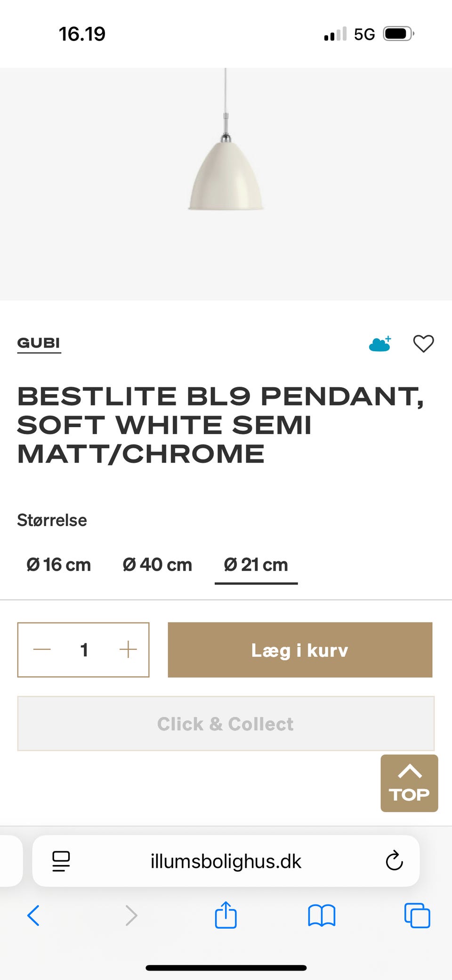The height and width of the screenshot is (980, 452).
Task: Tap the Click & Collect button
Action: pyautogui.click(x=226, y=723)
